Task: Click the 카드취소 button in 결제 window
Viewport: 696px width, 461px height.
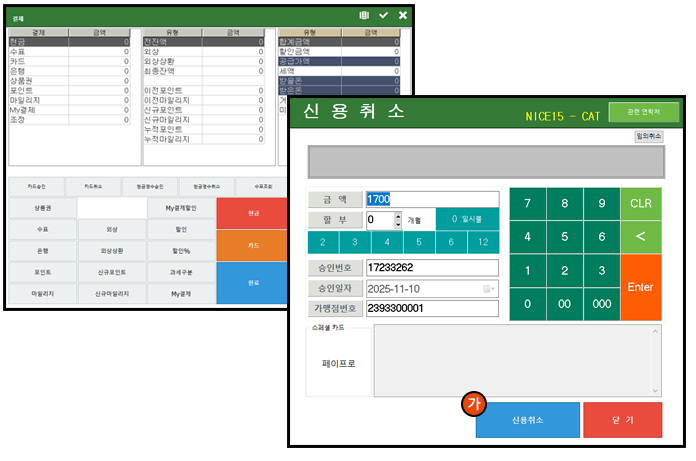Action: (94, 187)
